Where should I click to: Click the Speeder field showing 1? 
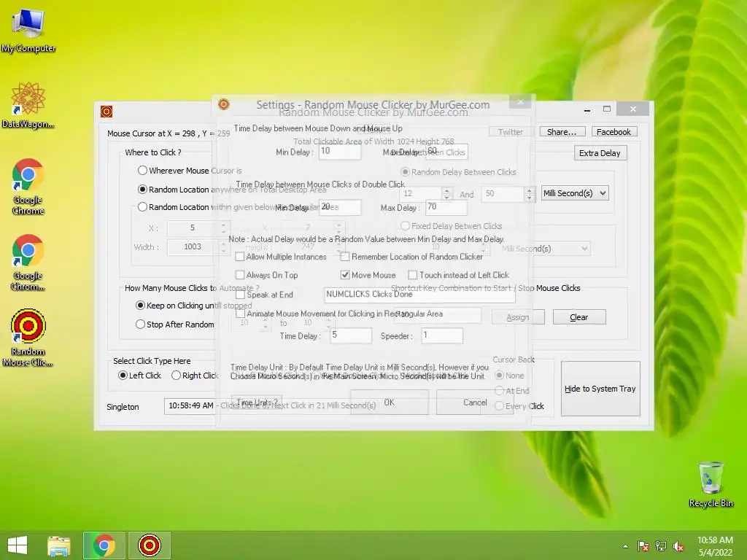pyautogui.click(x=441, y=335)
